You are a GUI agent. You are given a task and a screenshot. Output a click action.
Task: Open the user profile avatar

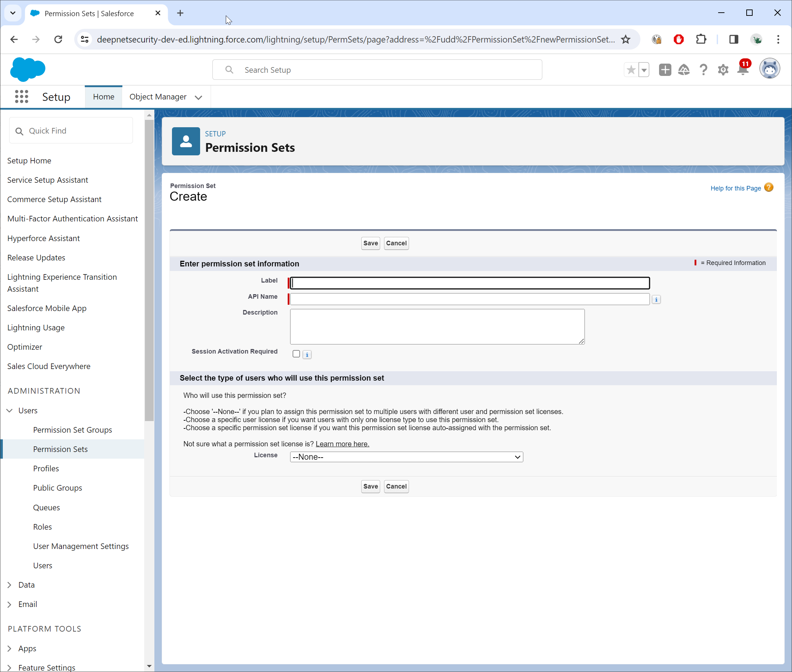point(769,69)
